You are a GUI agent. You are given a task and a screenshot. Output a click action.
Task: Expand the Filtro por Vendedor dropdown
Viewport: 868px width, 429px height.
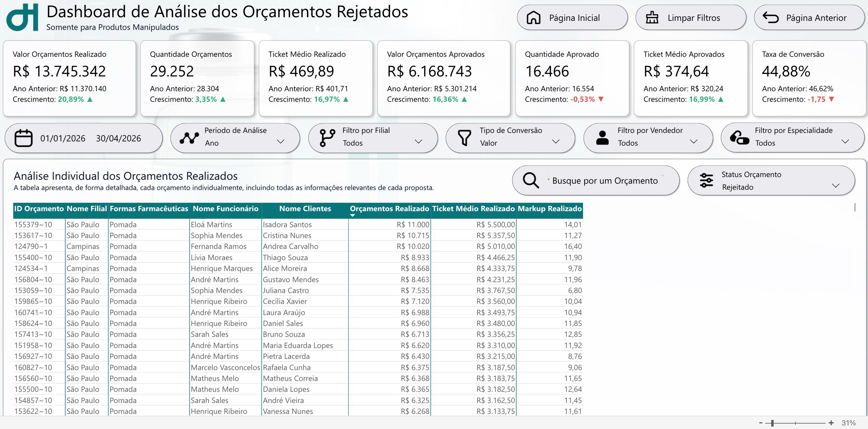point(693,142)
